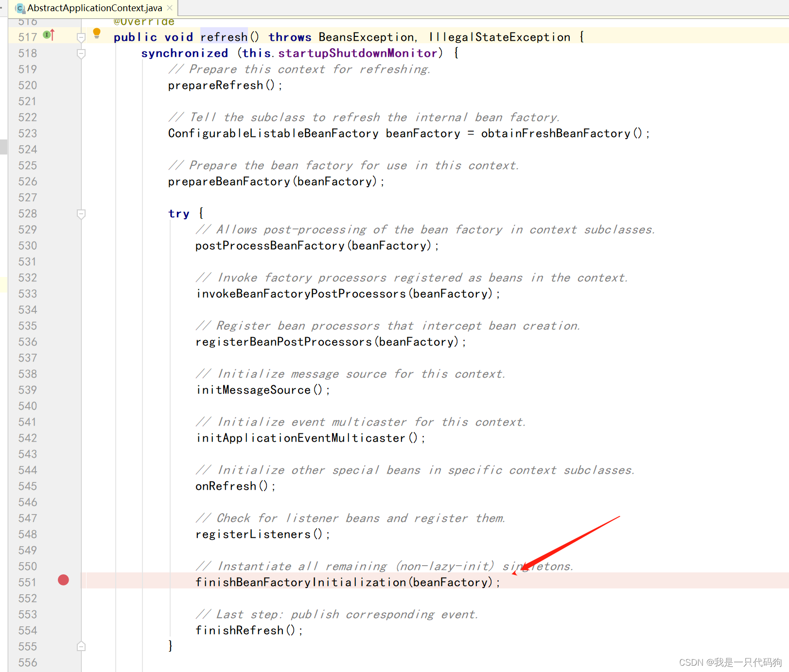Click line number 533 in the gutter
Screen dimensions: 789x672
point(27,293)
